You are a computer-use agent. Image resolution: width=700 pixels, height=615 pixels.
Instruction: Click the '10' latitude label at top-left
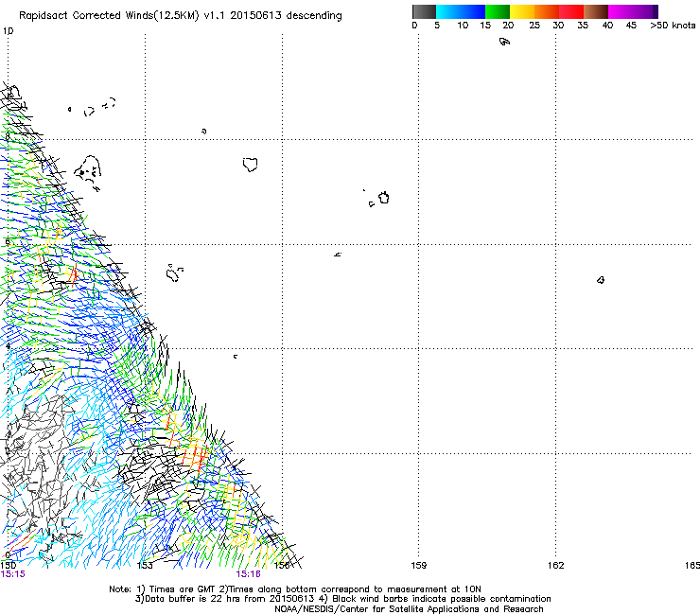(8, 31)
